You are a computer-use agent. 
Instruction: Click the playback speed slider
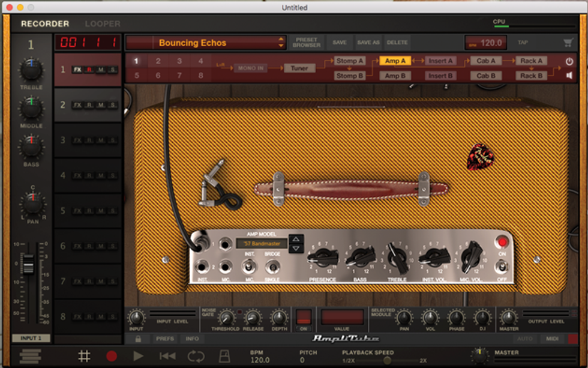coord(387,360)
